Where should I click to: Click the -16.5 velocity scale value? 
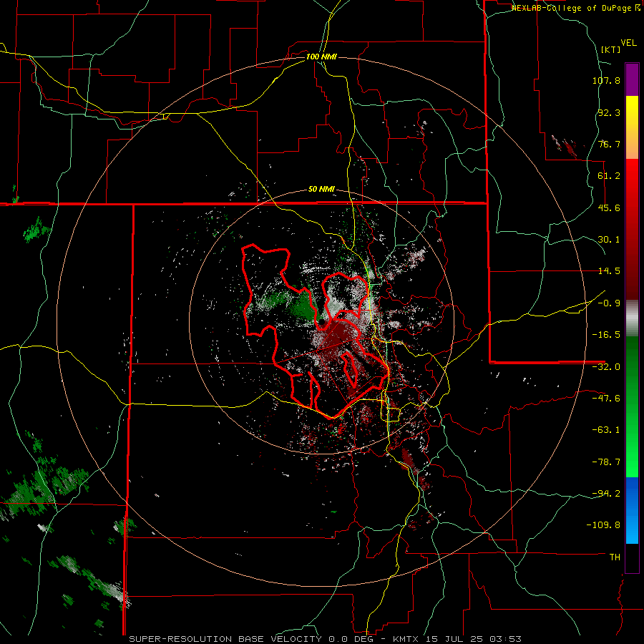pyautogui.click(x=606, y=335)
